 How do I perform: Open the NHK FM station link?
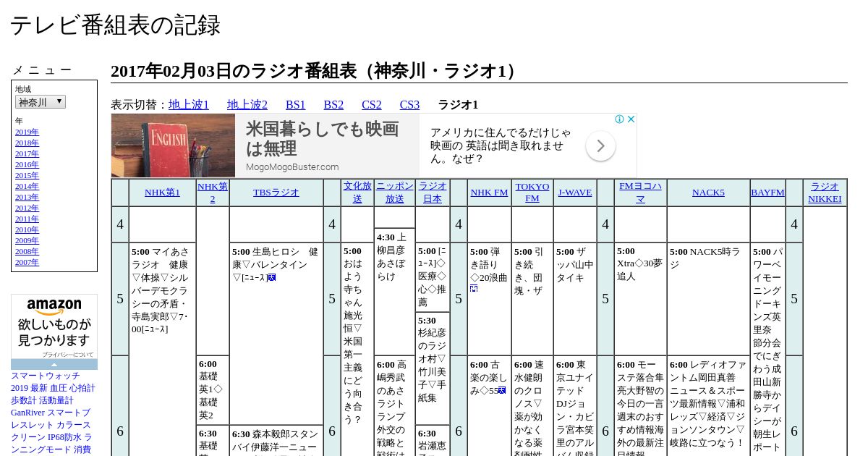click(490, 193)
